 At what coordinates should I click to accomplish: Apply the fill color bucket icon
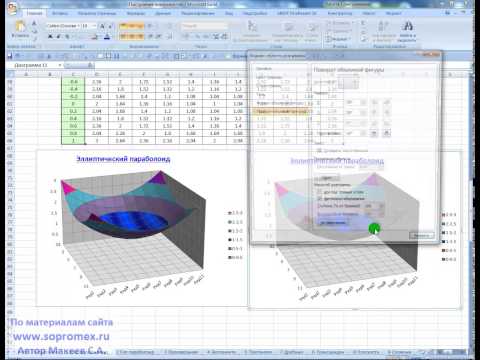click(95, 36)
